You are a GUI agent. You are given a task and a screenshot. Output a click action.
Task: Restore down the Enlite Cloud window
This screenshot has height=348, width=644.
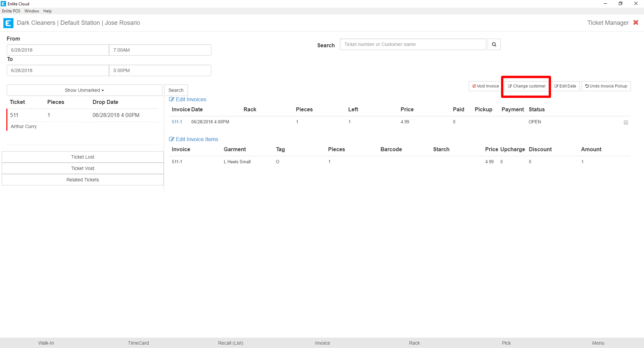[621, 4]
